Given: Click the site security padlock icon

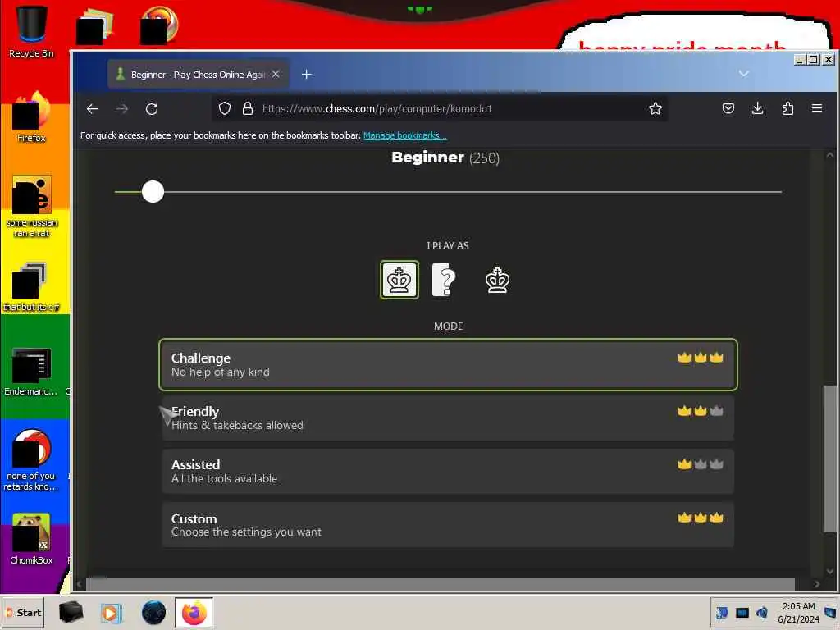Looking at the screenshot, I should coord(248,109).
